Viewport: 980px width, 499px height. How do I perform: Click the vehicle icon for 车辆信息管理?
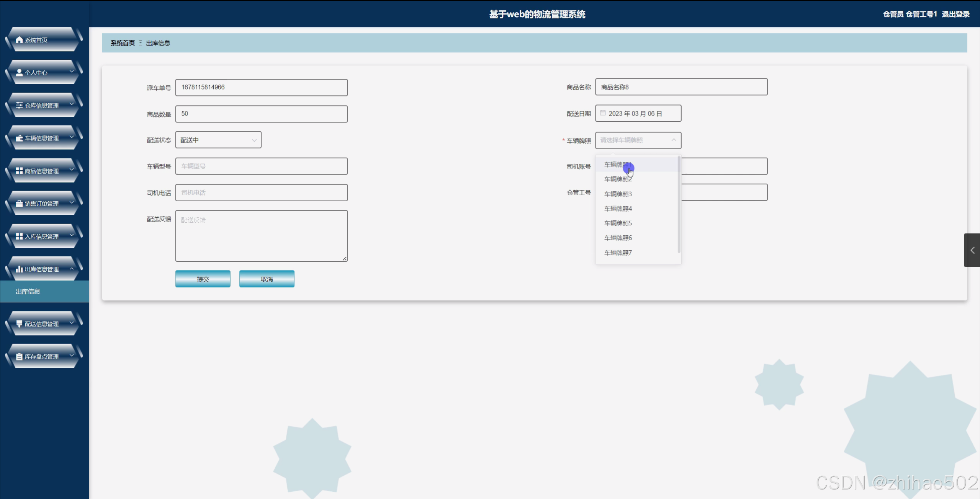[19, 138]
